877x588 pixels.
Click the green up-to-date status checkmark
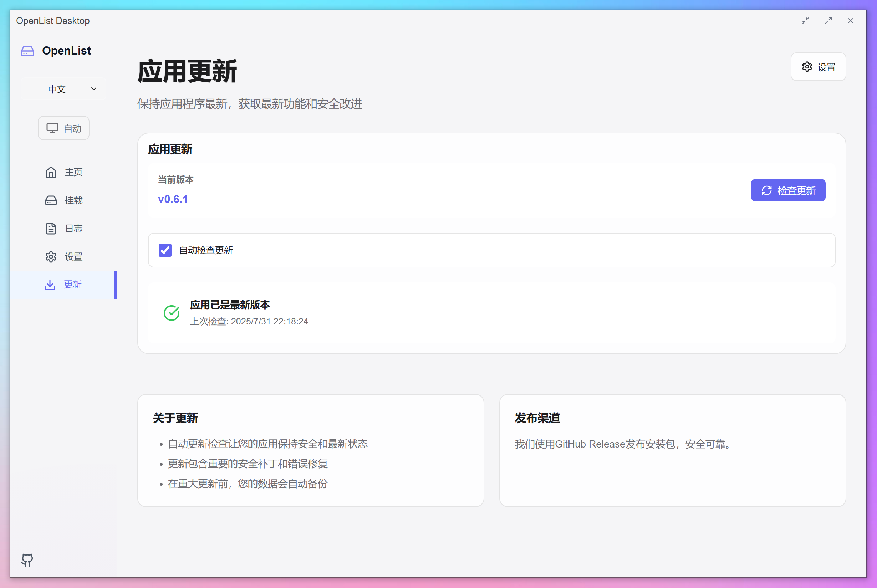tap(172, 313)
